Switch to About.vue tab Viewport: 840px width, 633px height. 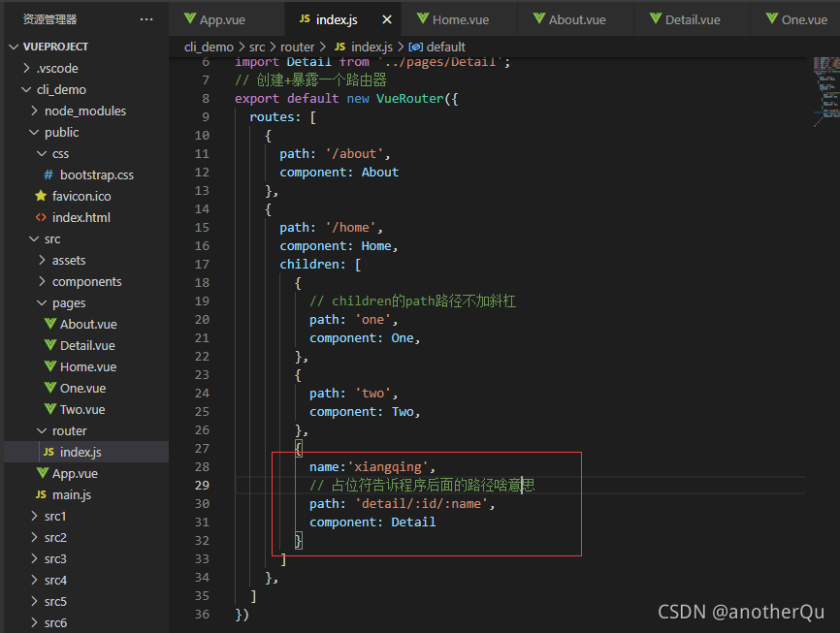576,19
